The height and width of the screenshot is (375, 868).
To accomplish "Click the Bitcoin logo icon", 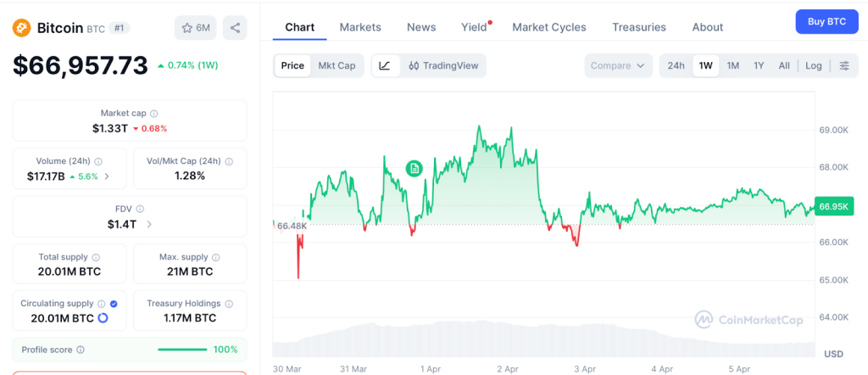I will point(22,28).
